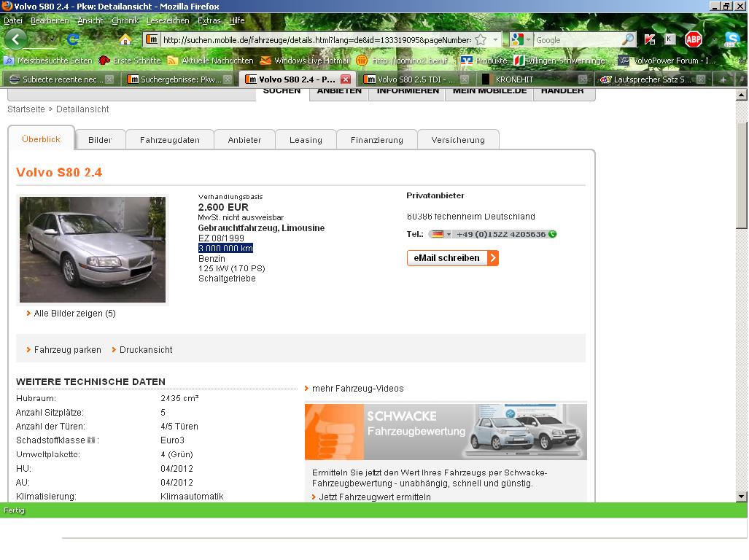Click the highlighted 3.000.000 km text

tap(225, 248)
